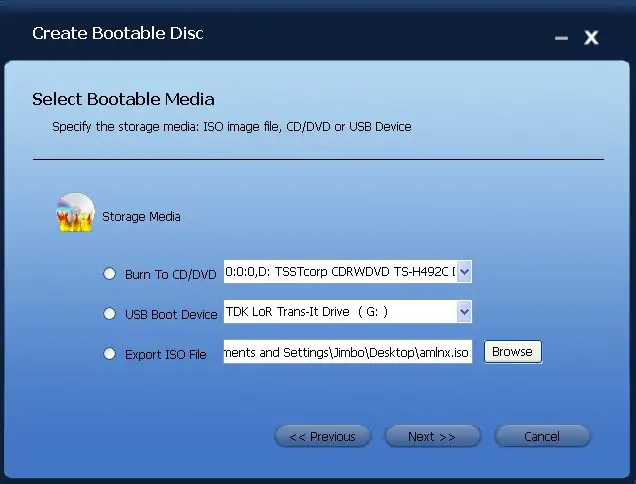Click the Create Bootable Disc title text
Screen dimensions: 636x484
(118, 33)
